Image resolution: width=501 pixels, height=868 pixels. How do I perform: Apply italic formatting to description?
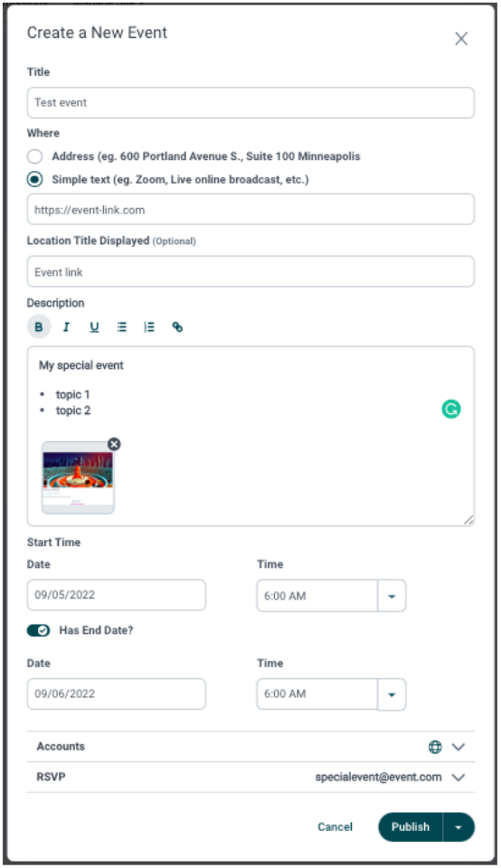coord(66,326)
